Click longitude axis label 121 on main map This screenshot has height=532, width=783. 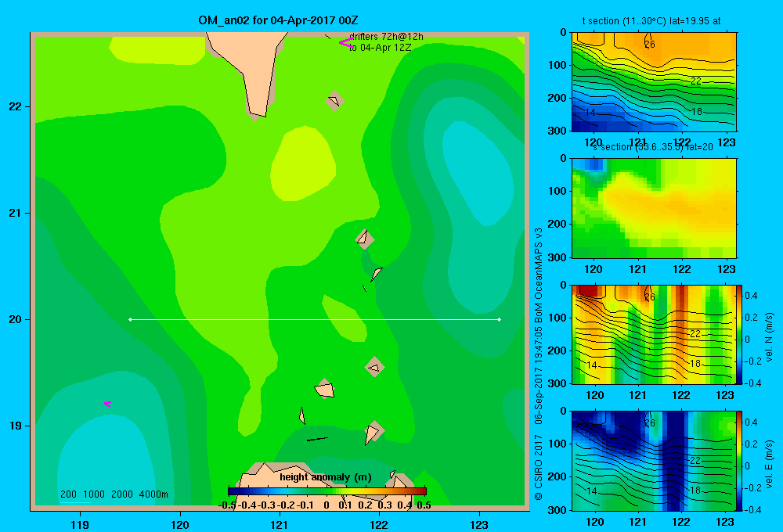coord(280,524)
